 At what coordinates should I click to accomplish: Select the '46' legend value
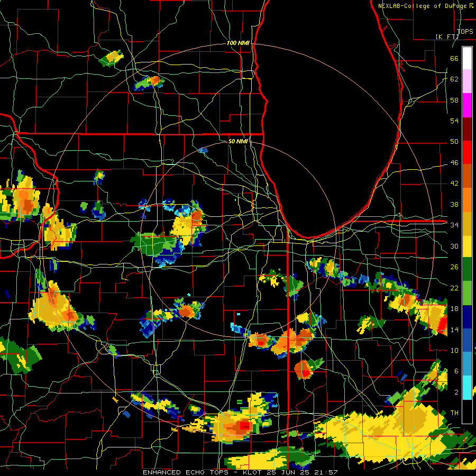[x=454, y=163]
